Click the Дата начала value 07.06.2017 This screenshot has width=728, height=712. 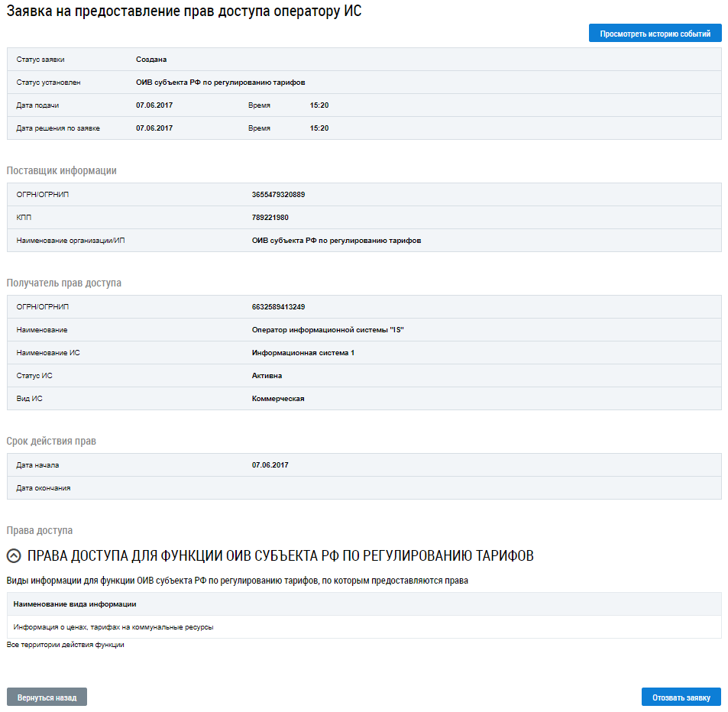point(270,465)
